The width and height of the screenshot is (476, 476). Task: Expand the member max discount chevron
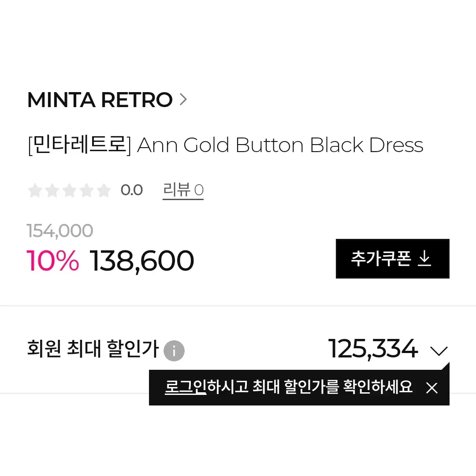pyautogui.click(x=439, y=351)
